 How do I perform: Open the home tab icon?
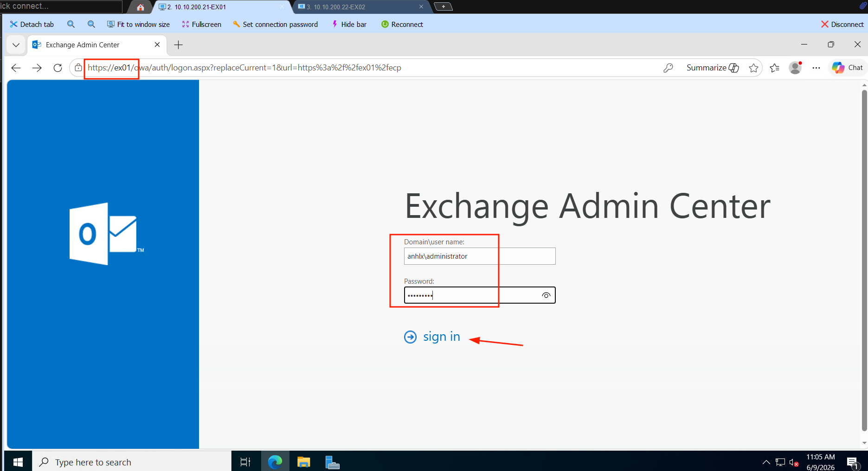coord(140,7)
